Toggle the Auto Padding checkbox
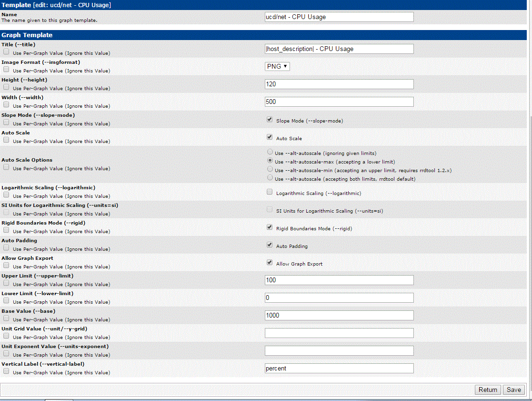This screenshot has width=532, height=401. coord(270,245)
